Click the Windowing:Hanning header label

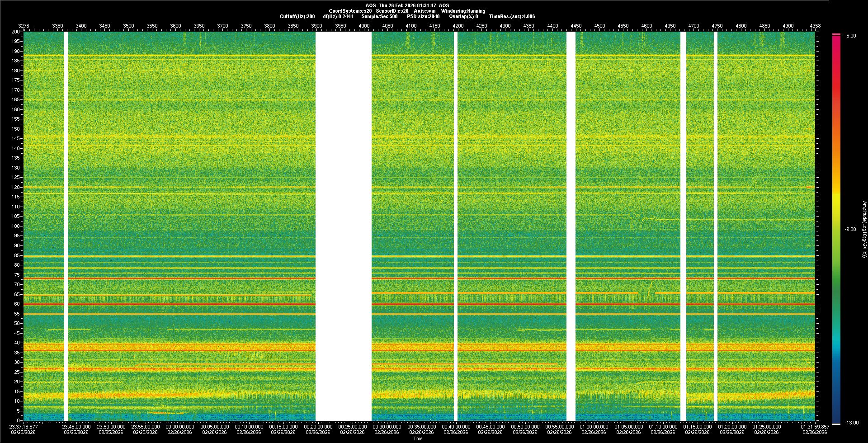[x=463, y=11]
